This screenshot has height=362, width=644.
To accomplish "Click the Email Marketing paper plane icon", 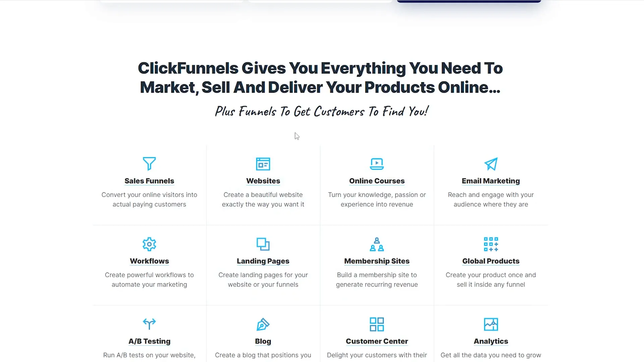I will coord(490,164).
